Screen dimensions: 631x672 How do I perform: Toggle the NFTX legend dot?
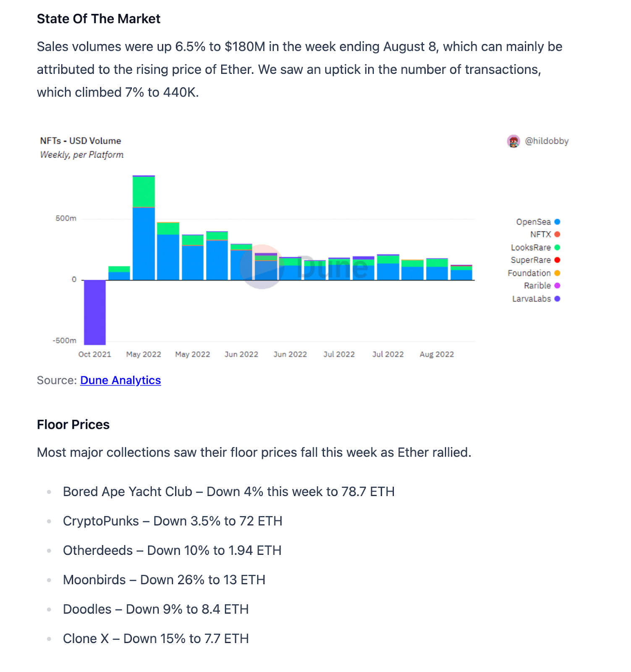[x=557, y=234]
